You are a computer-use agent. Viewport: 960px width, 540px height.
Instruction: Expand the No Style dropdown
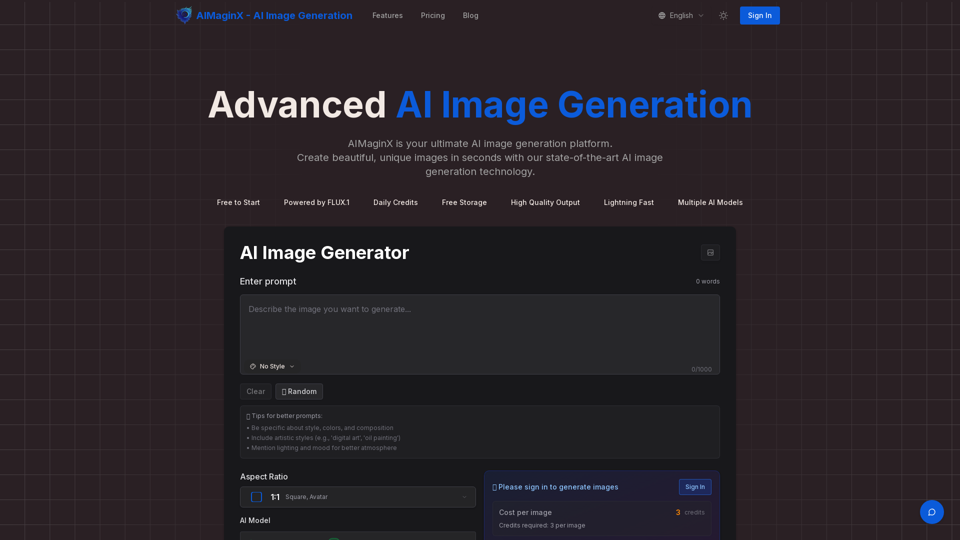(272, 366)
